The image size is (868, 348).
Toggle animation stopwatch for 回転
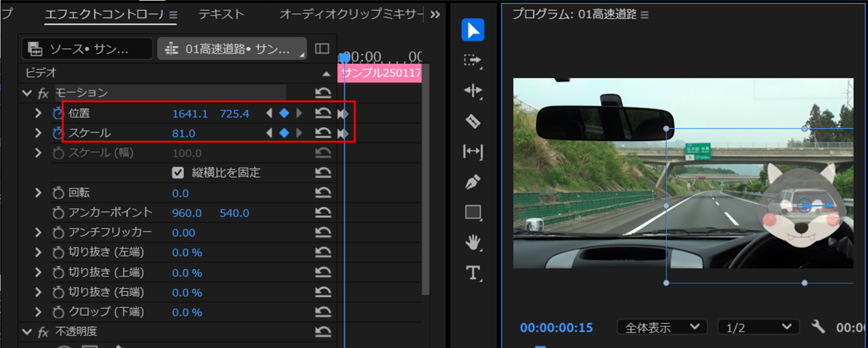[x=58, y=193]
